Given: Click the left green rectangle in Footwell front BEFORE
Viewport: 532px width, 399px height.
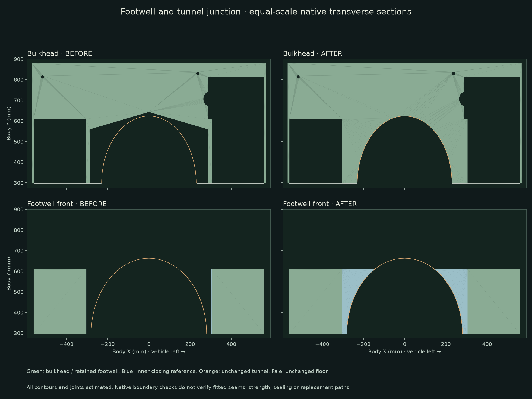Looking at the screenshot, I should pos(60,302).
